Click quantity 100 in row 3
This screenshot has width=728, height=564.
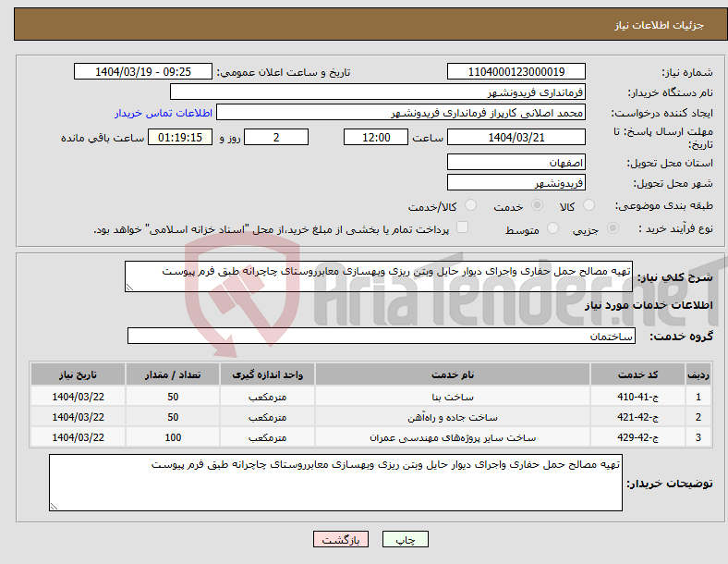click(173, 437)
